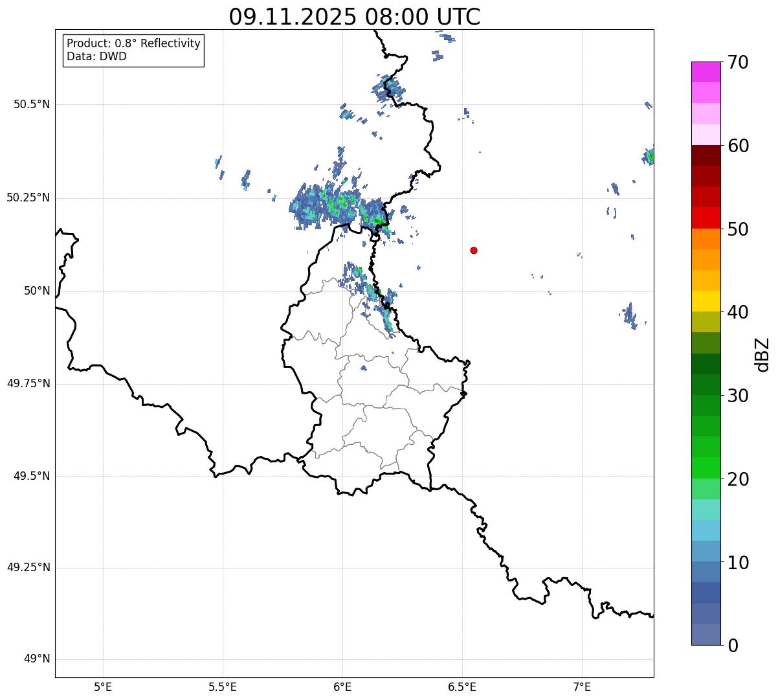Click the 6°E longitude label
Image resolution: width=778 pixels, height=700 pixels.
point(342,687)
